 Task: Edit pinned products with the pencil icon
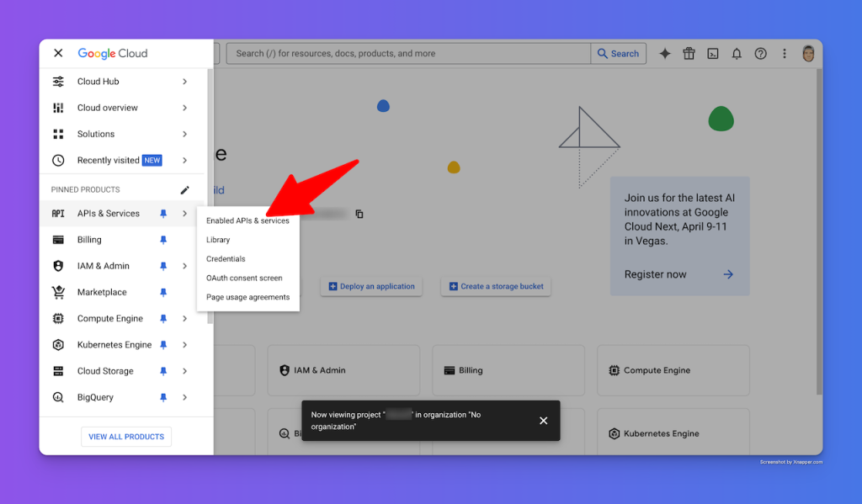tap(184, 189)
